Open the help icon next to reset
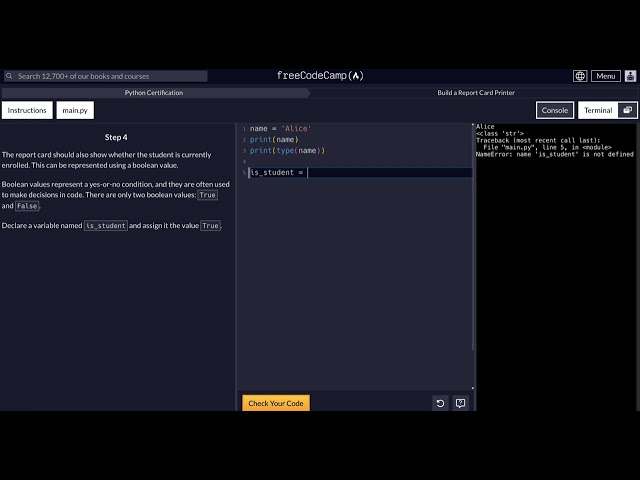 point(460,403)
